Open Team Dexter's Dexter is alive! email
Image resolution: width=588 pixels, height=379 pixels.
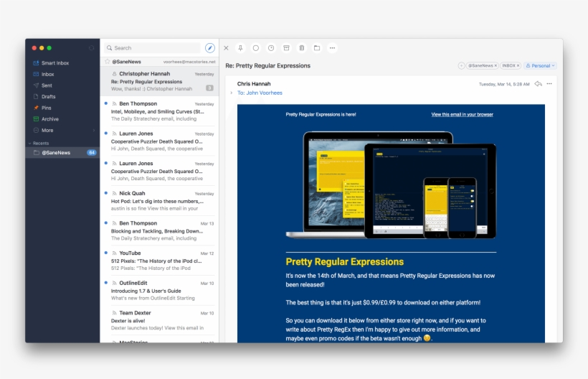(159, 320)
